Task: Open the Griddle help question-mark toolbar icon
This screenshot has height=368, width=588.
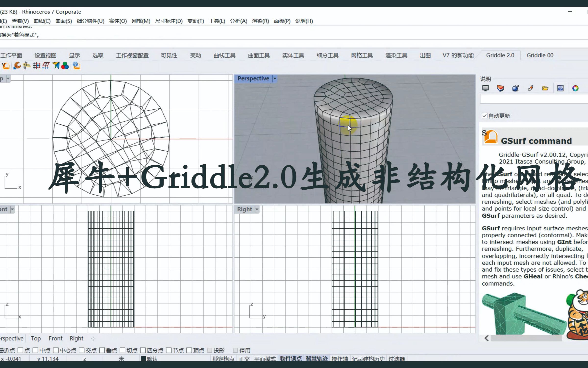Action: [76, 66]
